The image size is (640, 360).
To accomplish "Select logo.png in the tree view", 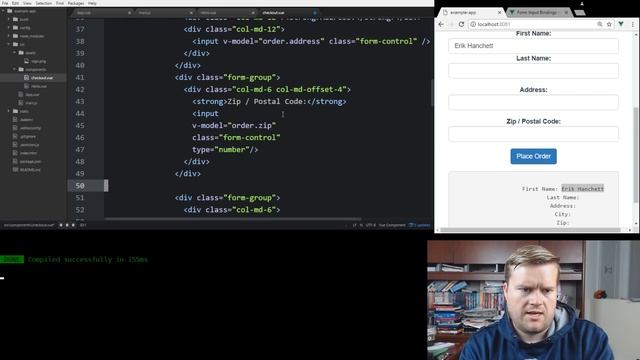I will [x=39, y=61].
